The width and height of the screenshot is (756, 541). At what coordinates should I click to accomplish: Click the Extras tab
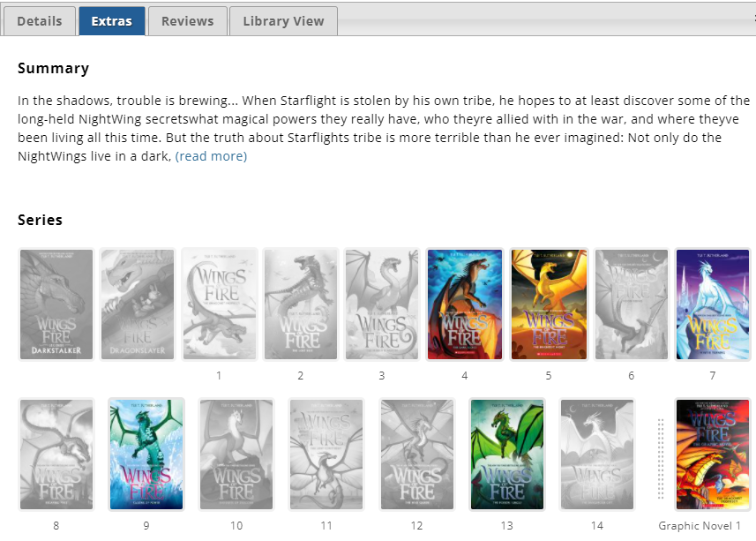tap(111, 21)
